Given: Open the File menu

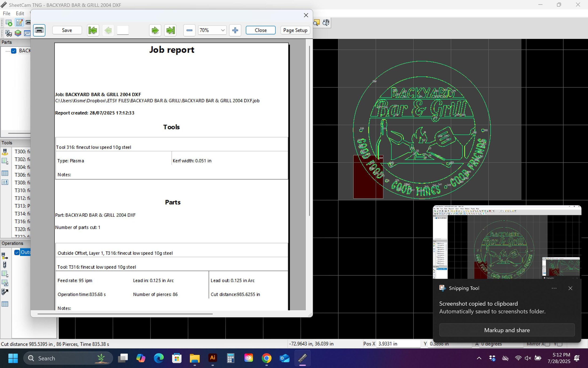Looking at the screenshot, I should (7, 13).
